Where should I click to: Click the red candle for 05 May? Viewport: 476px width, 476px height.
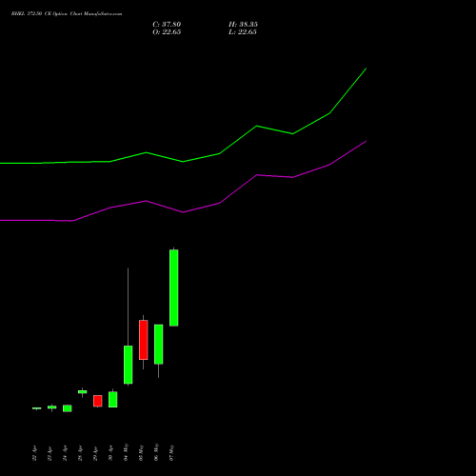tap(144, 340)
